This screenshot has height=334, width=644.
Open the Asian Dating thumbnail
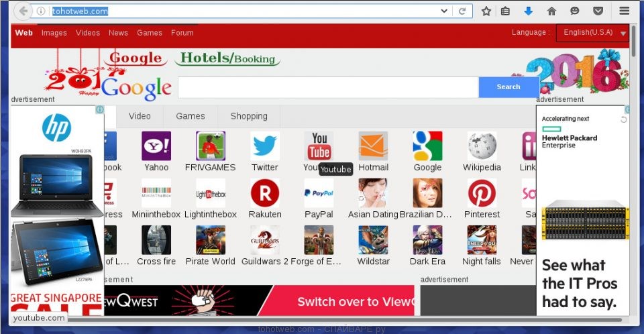click(x=374, y=192)
